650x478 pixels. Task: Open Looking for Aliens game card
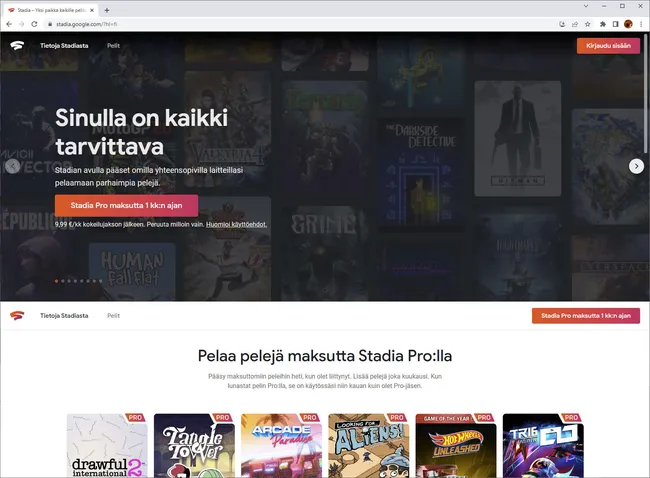tap(369, 446)
